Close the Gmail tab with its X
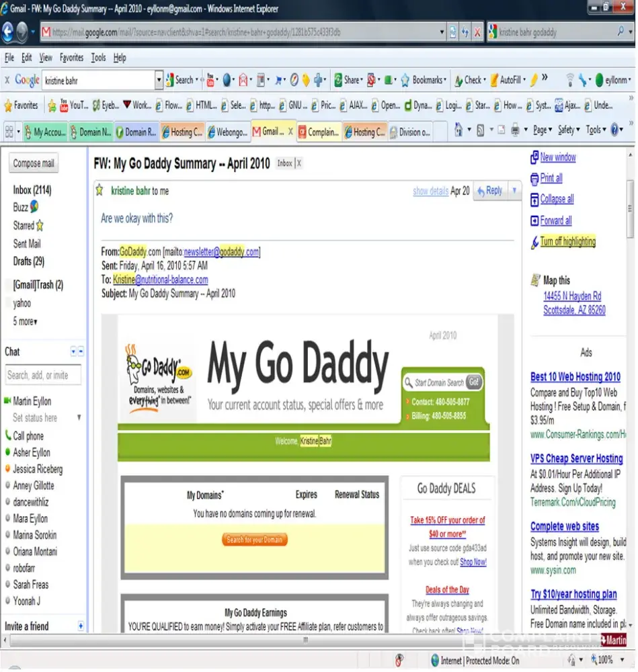 click(290, 132)
